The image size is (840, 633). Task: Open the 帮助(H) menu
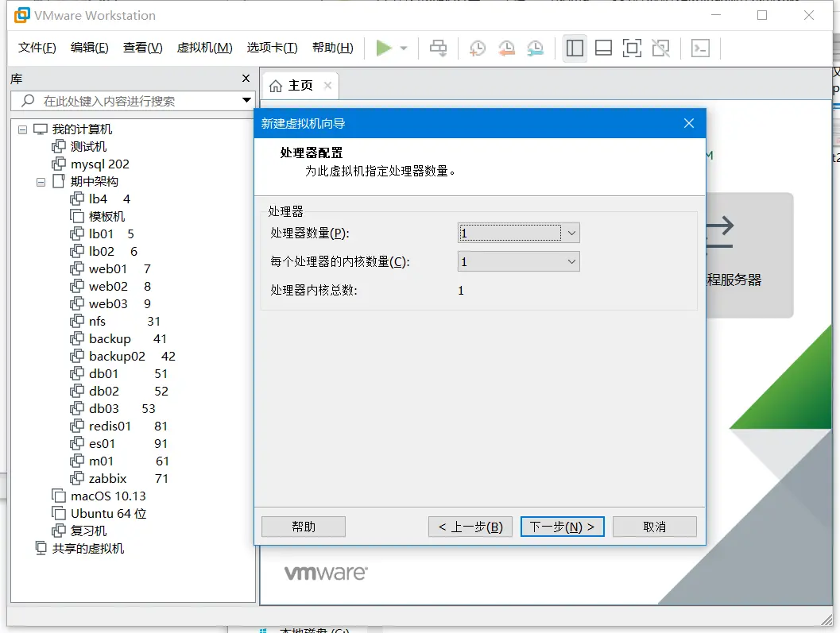(333, 48)
